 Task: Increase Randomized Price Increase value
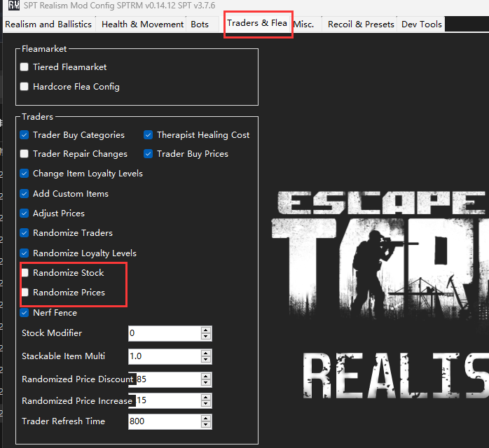pos(206,398)
